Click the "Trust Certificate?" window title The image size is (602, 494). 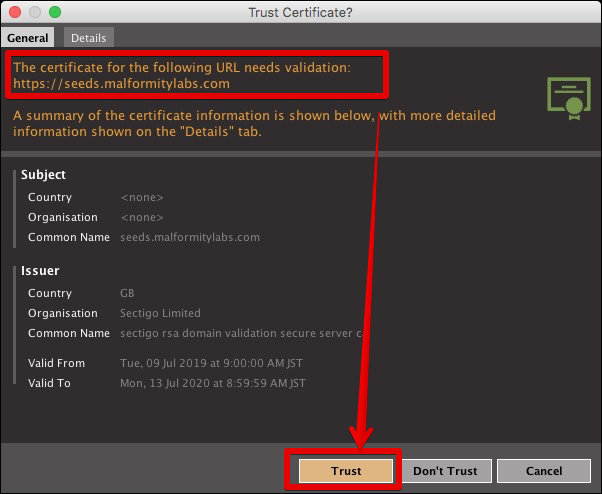pos(300,12)
